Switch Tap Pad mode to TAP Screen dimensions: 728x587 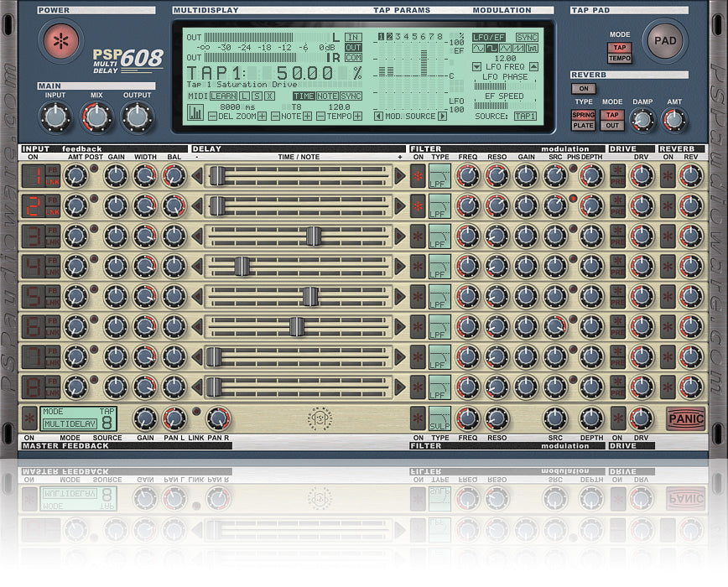(x=620, y=47)
